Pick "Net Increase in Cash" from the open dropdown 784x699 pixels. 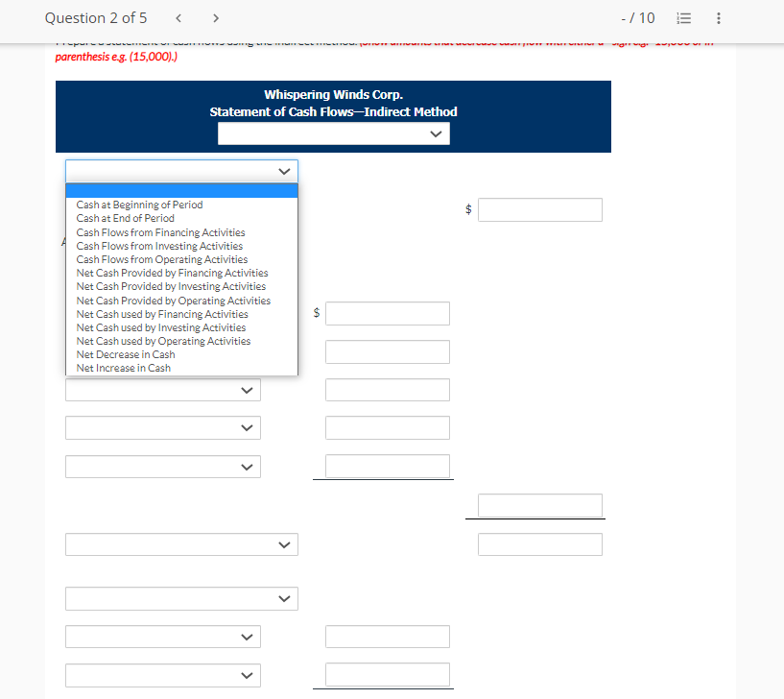click(123, 368)
